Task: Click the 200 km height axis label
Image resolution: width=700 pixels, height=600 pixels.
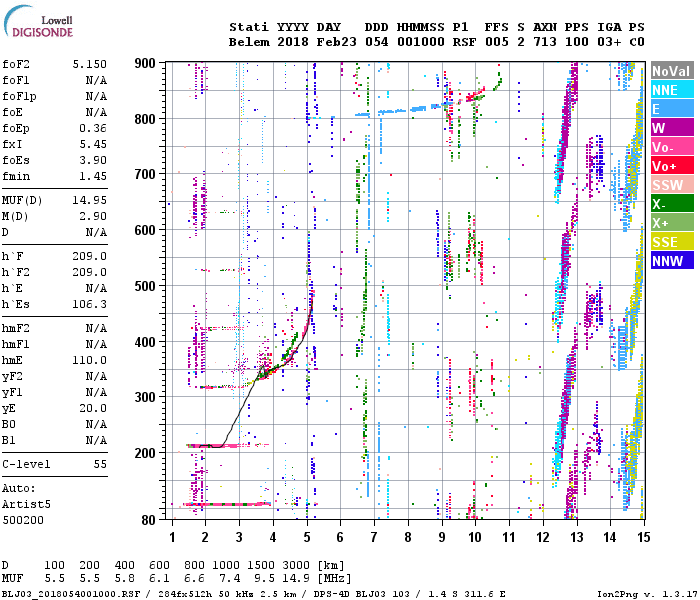Action: (145, 453)
